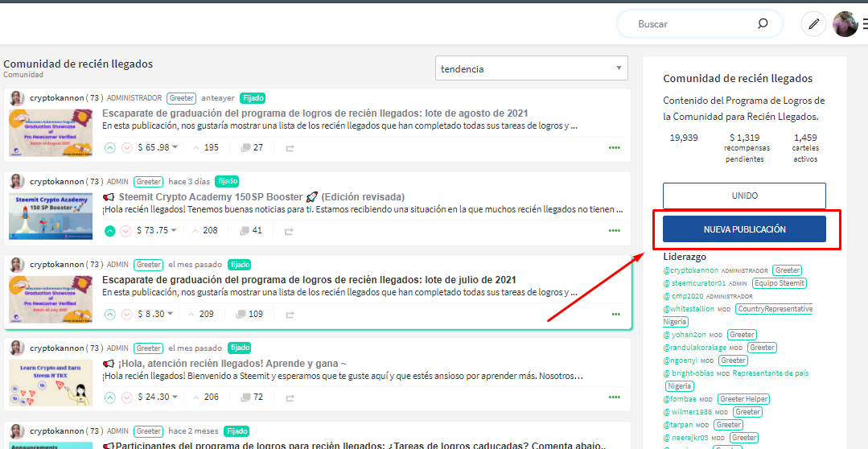Upvote the 150 SP Booster post
Screen dimensions: 868x449
coord(109,231)
